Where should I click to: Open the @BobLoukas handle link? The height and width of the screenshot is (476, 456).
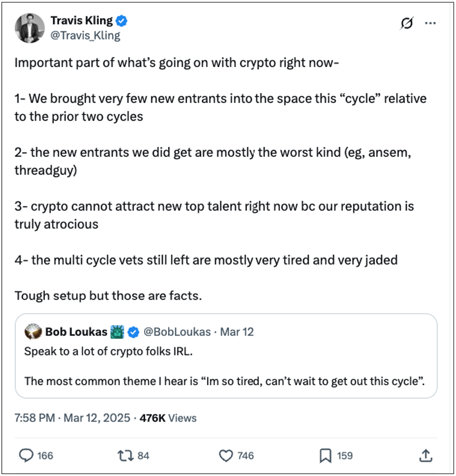177,332
